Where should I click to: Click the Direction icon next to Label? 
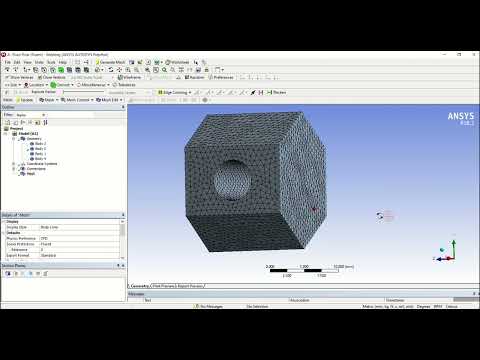(16, 70)
